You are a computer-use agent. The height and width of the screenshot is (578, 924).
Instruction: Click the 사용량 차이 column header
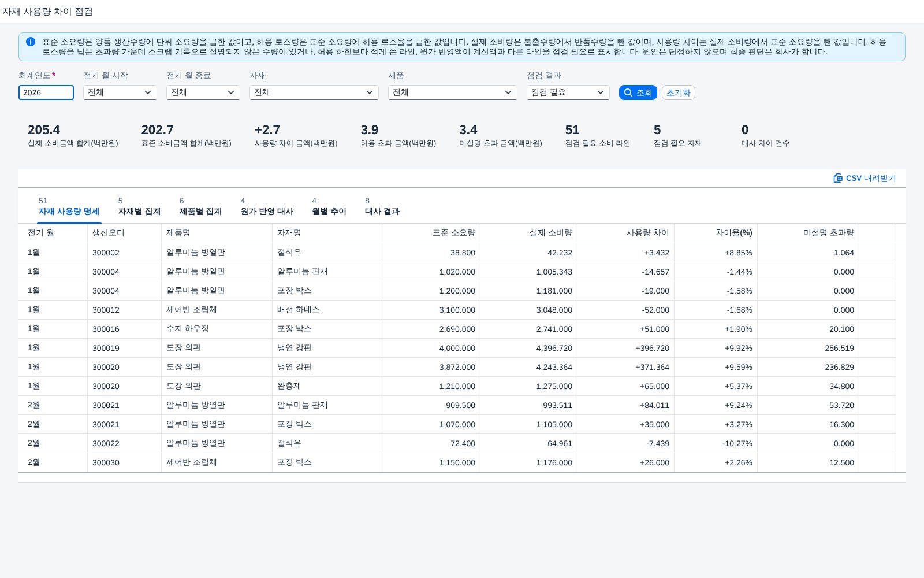click(x=626, y=233)
